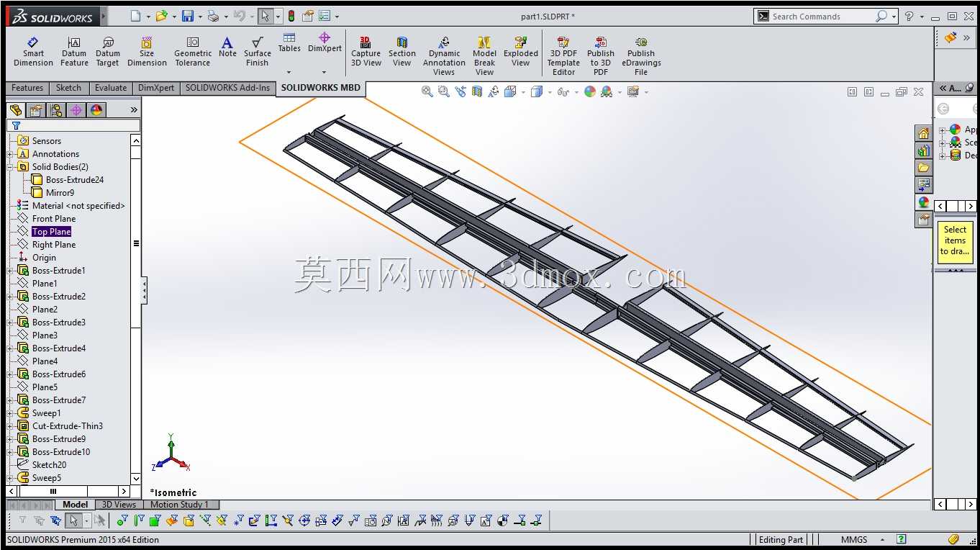Open the SOLIDWORKS Resources home icon in the task pane
The height and width of the screenshot is (550, 980).
[x=924, y=133]
